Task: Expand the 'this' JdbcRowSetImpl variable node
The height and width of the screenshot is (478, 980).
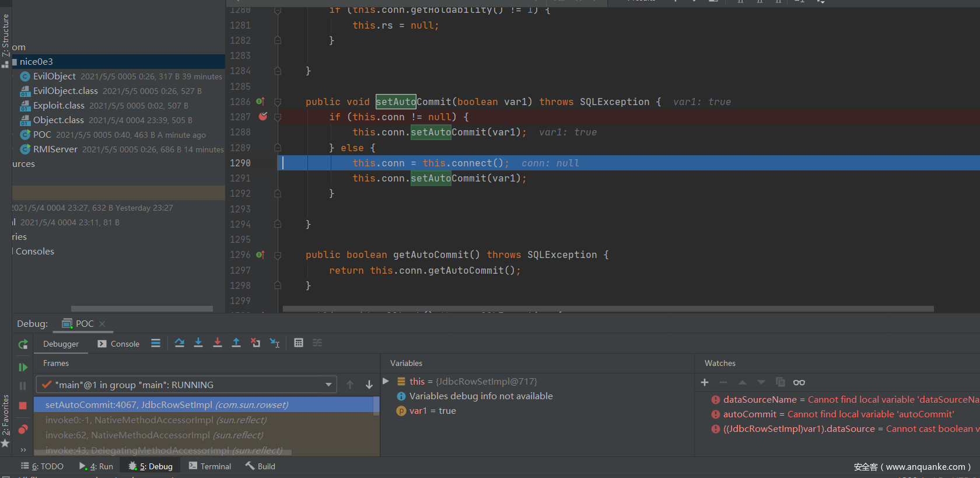Action: [x=386, y=381]
